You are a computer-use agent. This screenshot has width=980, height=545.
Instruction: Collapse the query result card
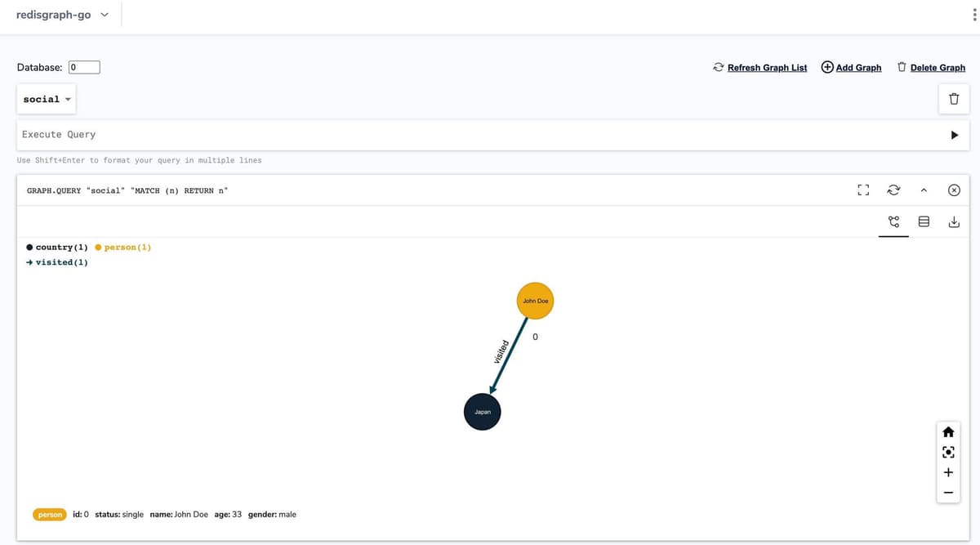pos(924,190)
